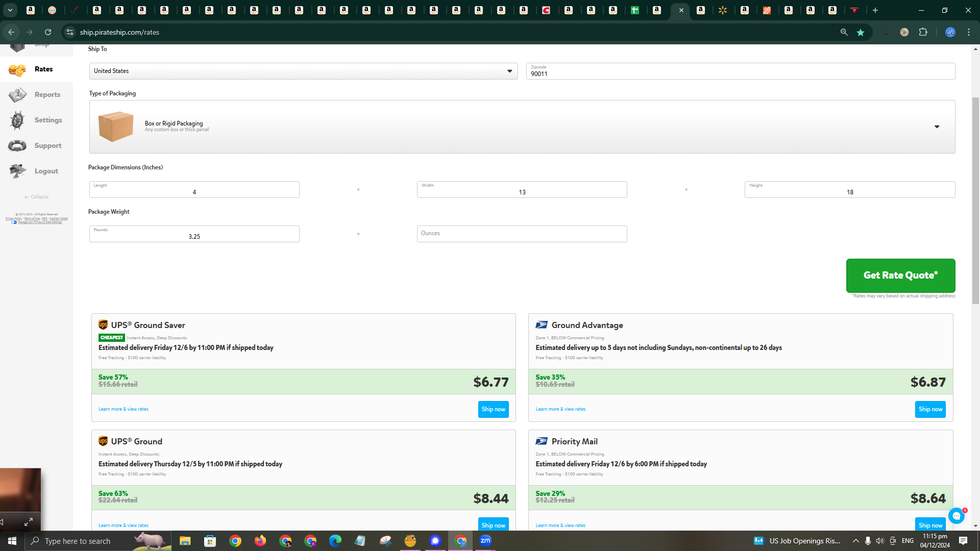
Task: Click the map icon beside Reports
Action: tap(17, 95)
